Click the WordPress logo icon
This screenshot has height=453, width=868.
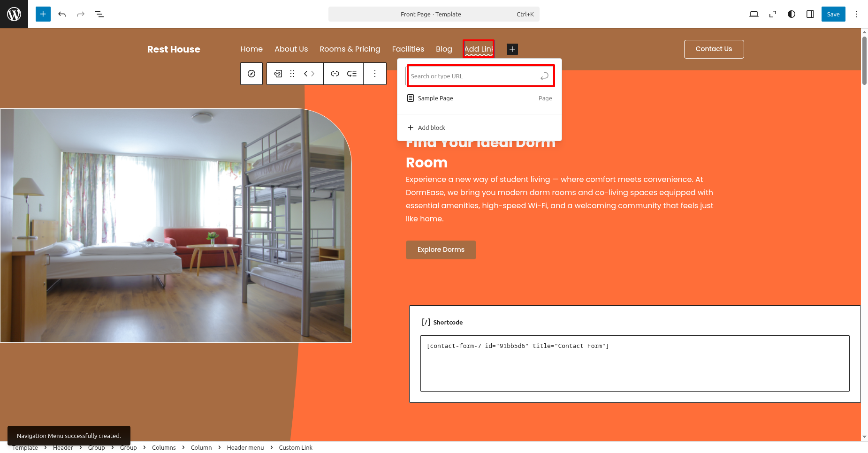[14, 14]
